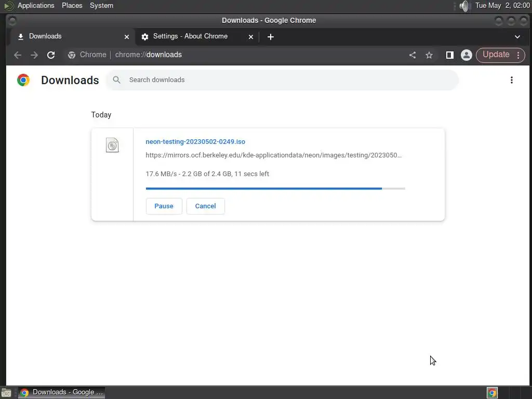Select the Downloads - Google taskbar button

click(61, 392)
